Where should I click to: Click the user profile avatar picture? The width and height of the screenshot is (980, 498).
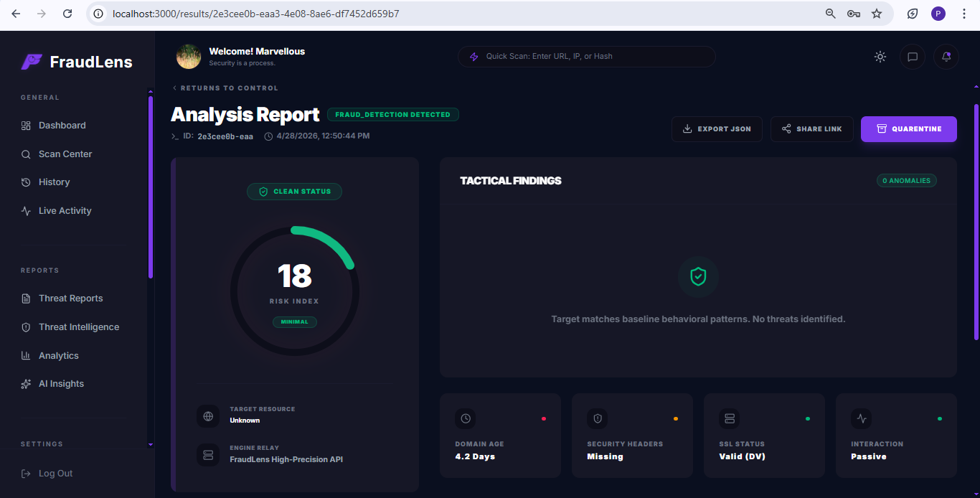pos(189,57)
